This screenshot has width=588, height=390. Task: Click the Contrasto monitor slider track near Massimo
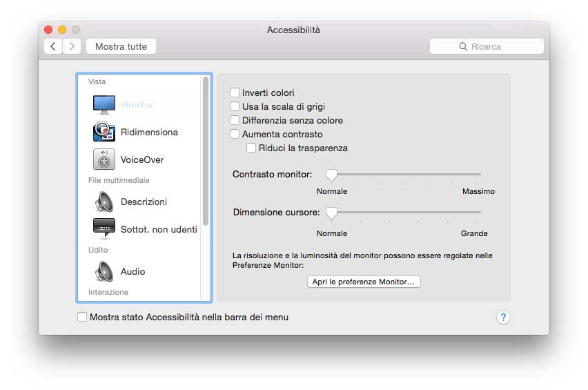474,174
